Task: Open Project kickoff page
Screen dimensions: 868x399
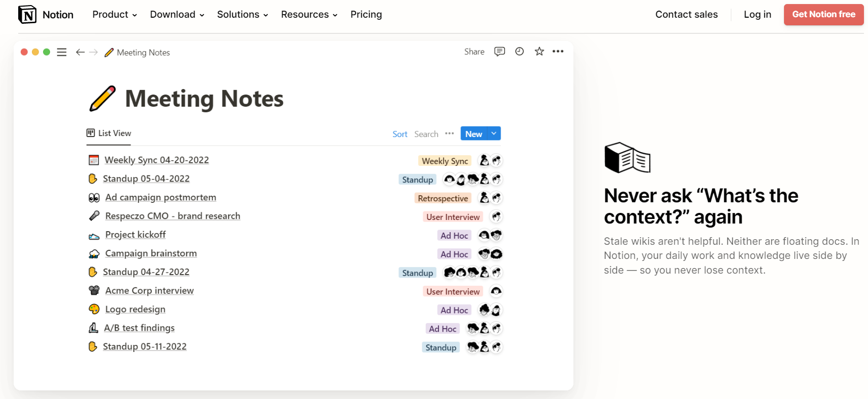Action: (x=135, y=235)
